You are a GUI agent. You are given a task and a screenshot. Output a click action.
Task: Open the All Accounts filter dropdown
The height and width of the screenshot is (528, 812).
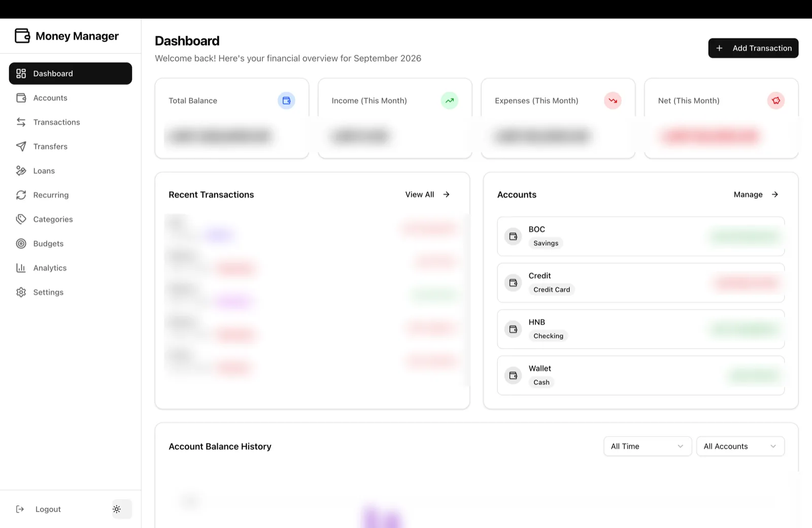tap(740, 446)
